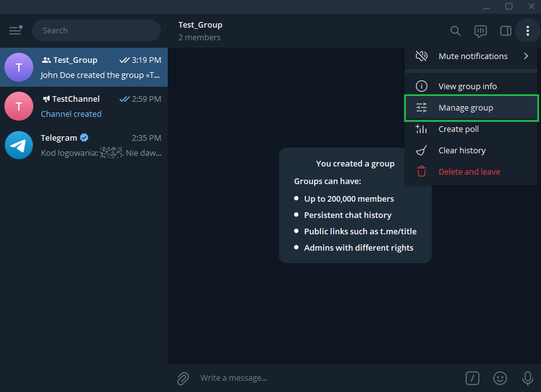The height and width of the screenshot is (392, 541).
Task: Open search in Test_Group chat
Action: (x=456, y=31)
